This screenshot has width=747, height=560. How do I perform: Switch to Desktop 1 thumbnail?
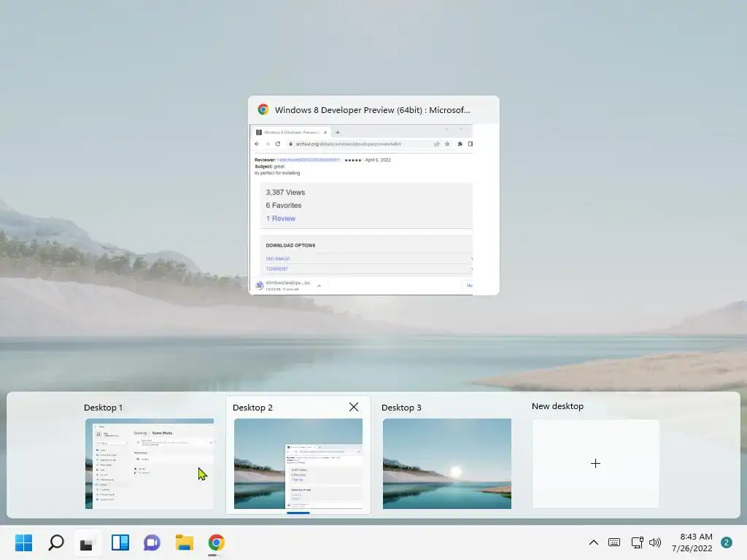150,463
